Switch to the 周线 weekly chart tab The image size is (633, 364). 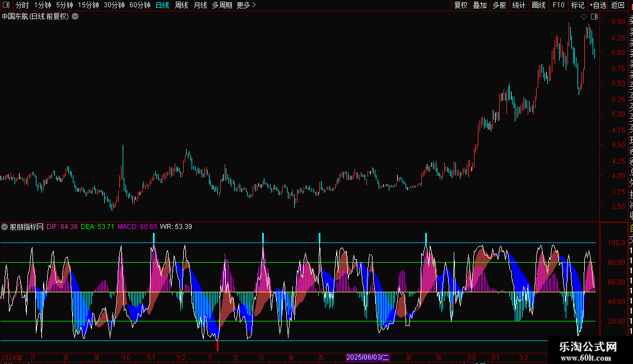click(181, 5)
